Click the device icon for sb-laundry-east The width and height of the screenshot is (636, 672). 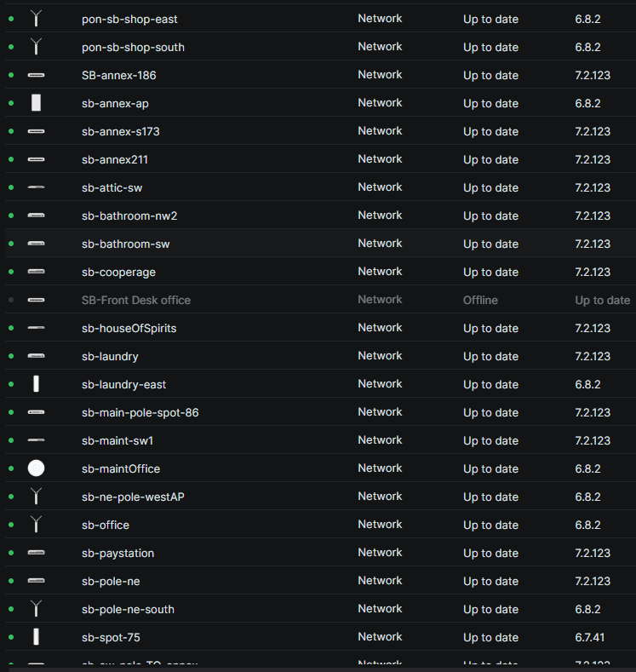pyautogui.click(x=36, y=384)
